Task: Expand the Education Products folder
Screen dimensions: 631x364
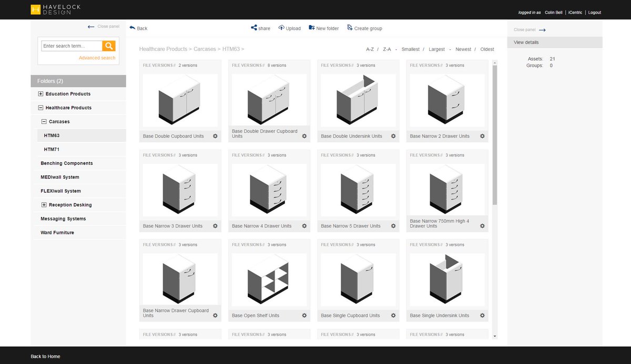Action: pyautogui.click(x=41, y=94)
